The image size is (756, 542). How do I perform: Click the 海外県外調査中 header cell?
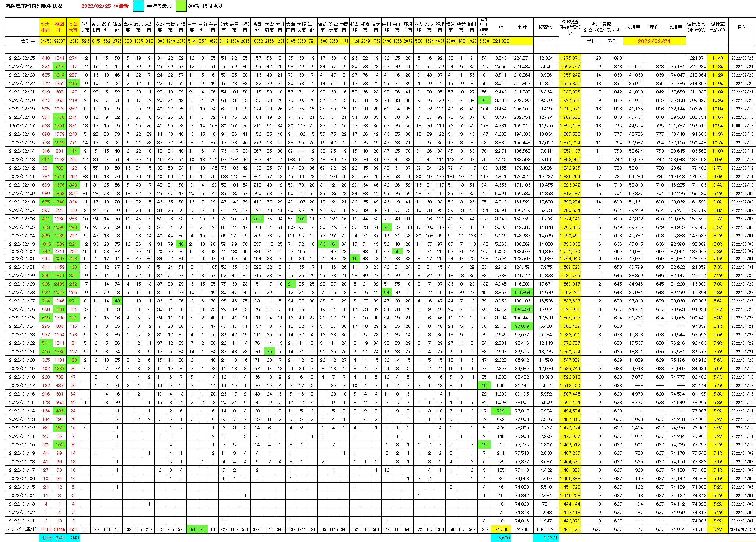(484, 27)
